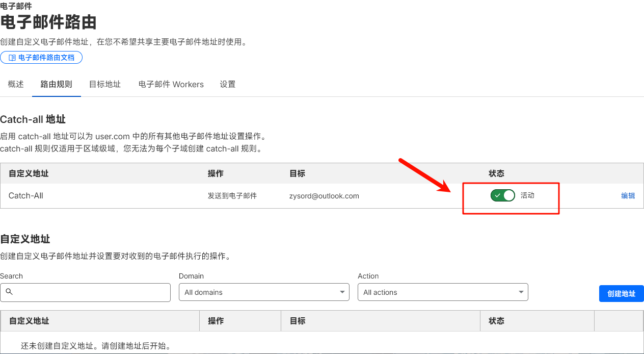The width and height of the screenshot is (644, 354).
Task: Select the Catch-All row name cell
Action: (x=26, y=196)
